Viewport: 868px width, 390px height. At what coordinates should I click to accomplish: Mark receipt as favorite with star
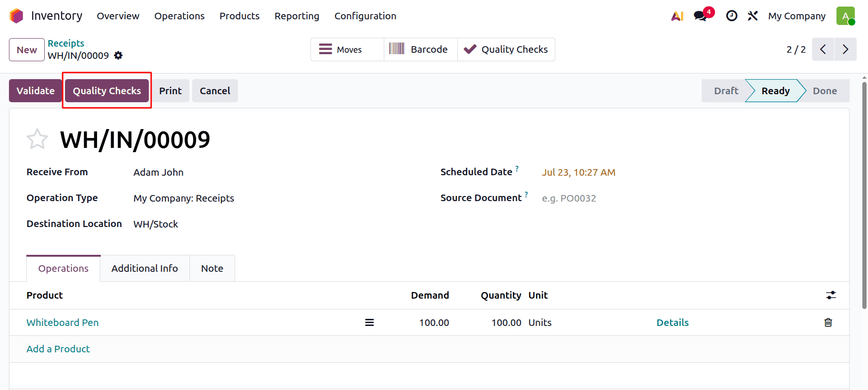(x=37, y=139)
